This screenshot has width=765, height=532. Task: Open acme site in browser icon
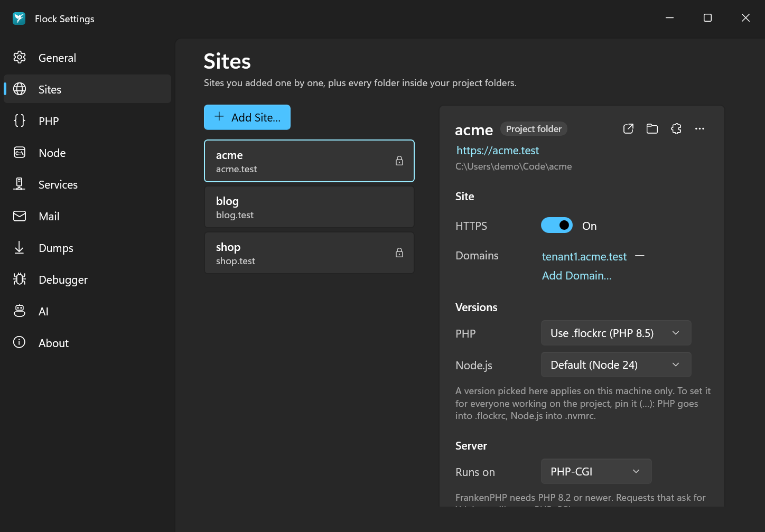click(x=628, y=128)
